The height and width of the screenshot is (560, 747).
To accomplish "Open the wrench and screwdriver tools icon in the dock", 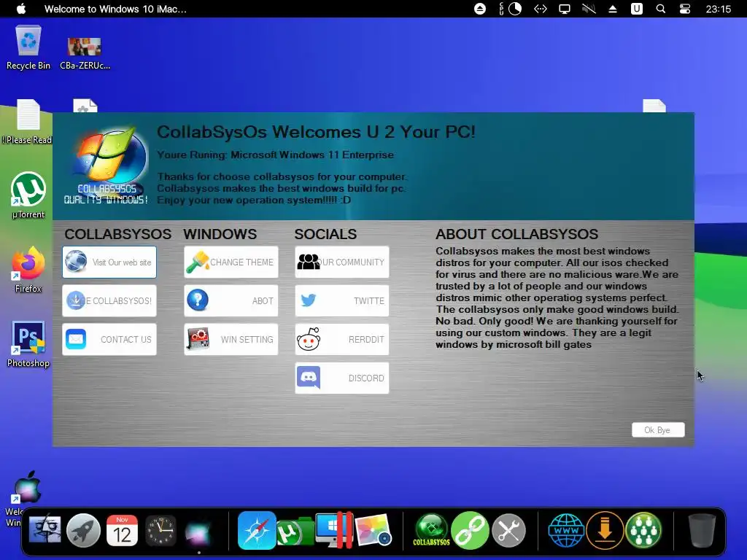I will pyautogui.click(x=508, y=530).
